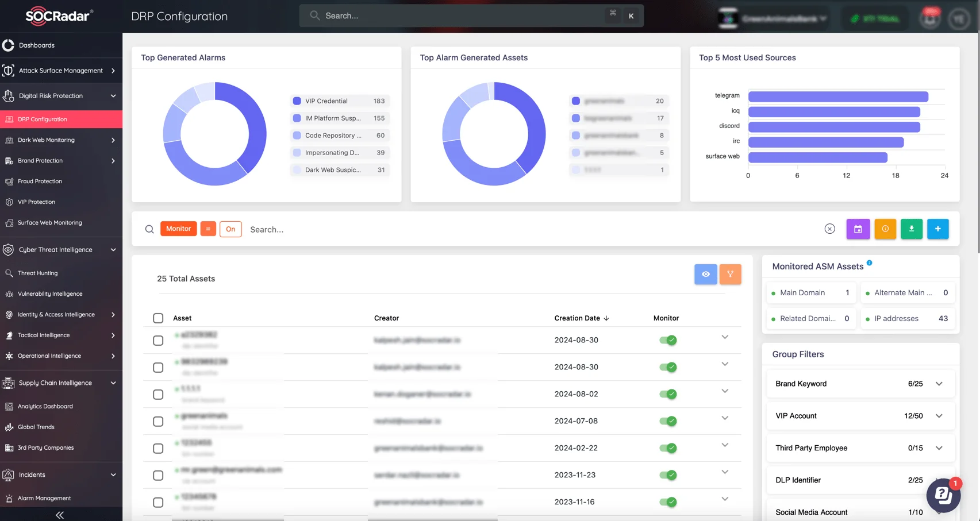Click the purple calendar date filter icon
This screenshot has width=980, height=521.
(x=858, y=229)
